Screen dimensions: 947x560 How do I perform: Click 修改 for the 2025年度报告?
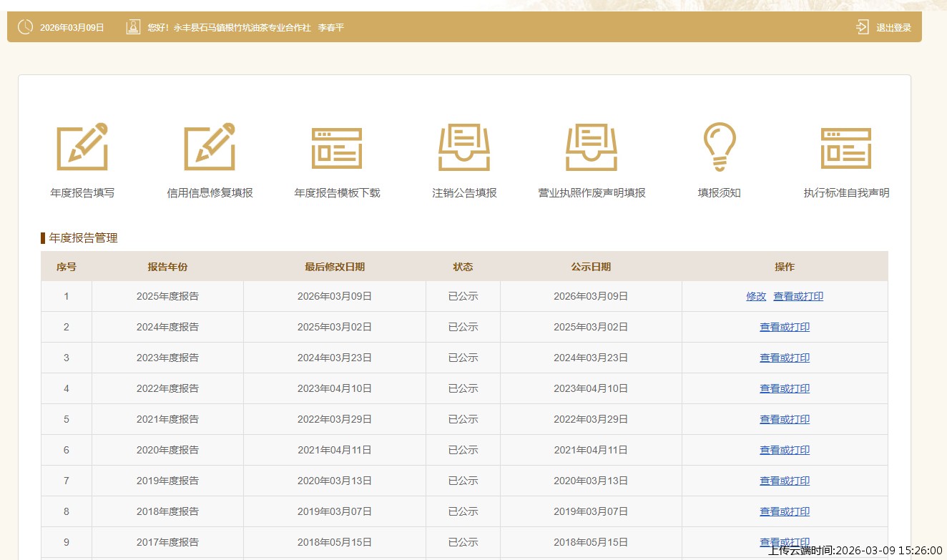[x=756, y=296]
